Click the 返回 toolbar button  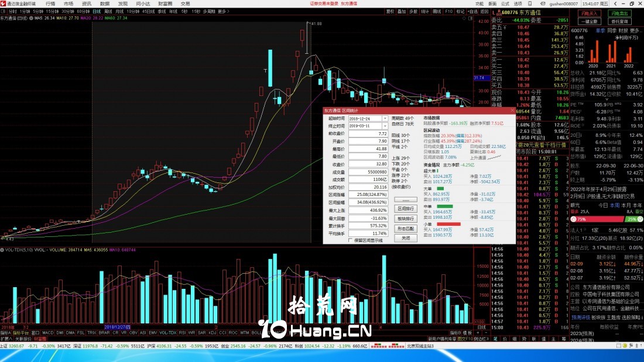(485, 12)
